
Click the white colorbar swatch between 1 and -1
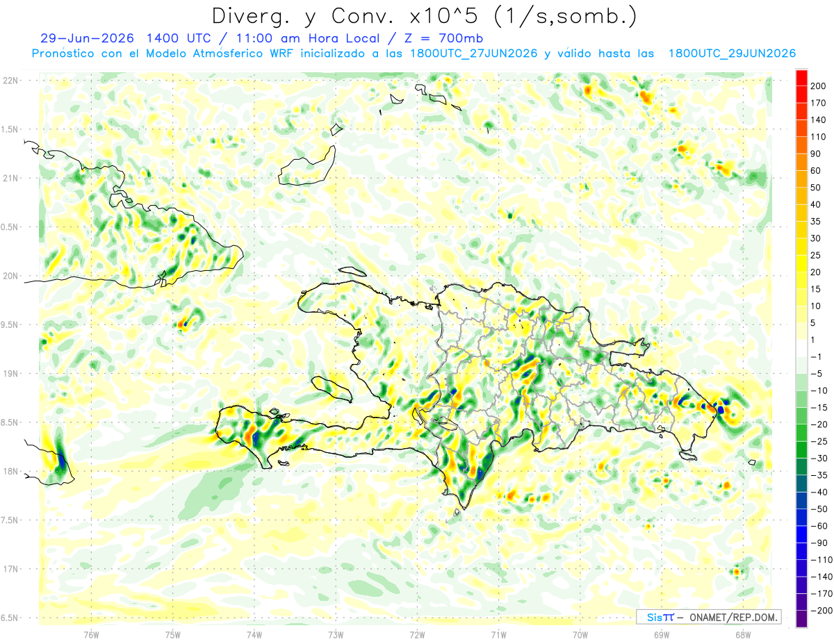pos(801,347)
